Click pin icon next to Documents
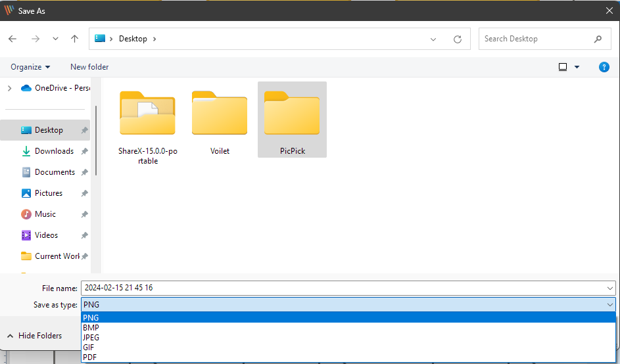 tap(84, 172)
